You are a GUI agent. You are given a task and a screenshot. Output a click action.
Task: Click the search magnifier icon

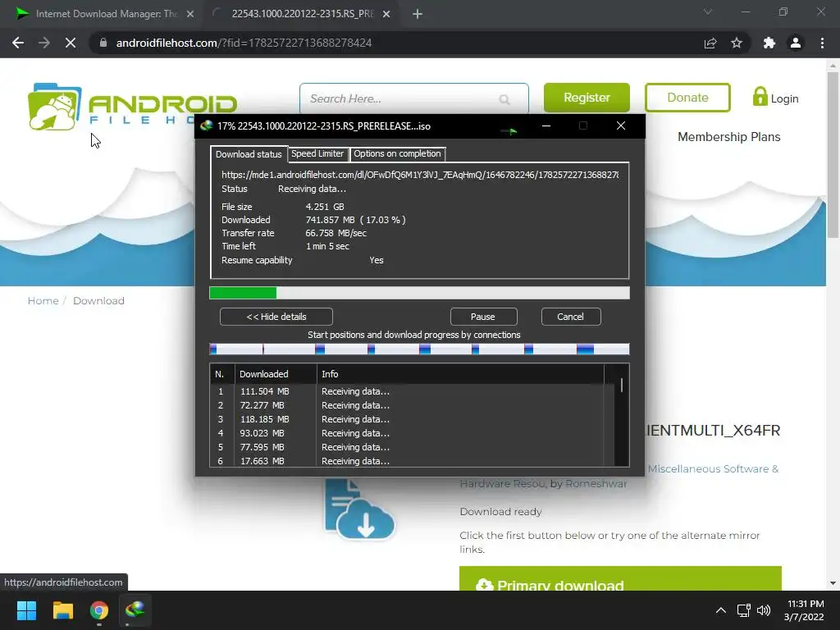(504, 99)
